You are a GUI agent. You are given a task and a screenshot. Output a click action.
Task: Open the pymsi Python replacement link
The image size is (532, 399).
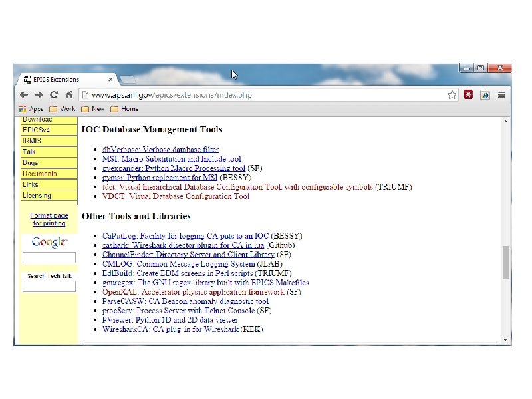click(x=160, y=178)
